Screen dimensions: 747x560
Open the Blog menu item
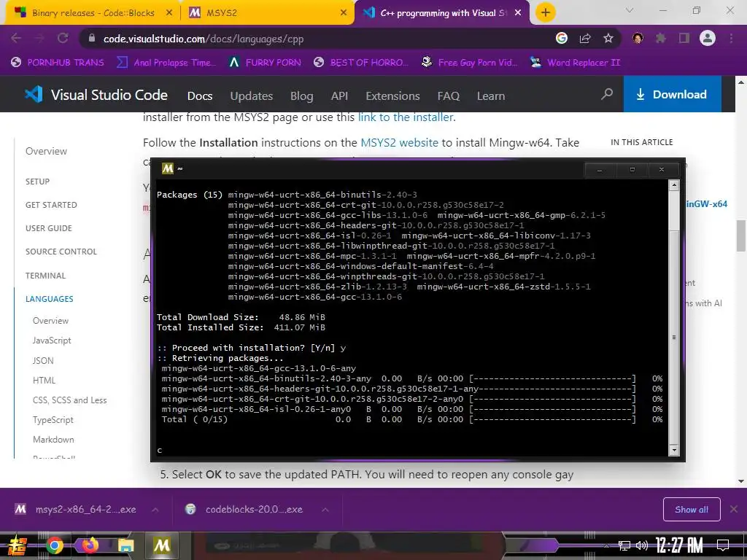pyautogui.click(x=301, y=96)
